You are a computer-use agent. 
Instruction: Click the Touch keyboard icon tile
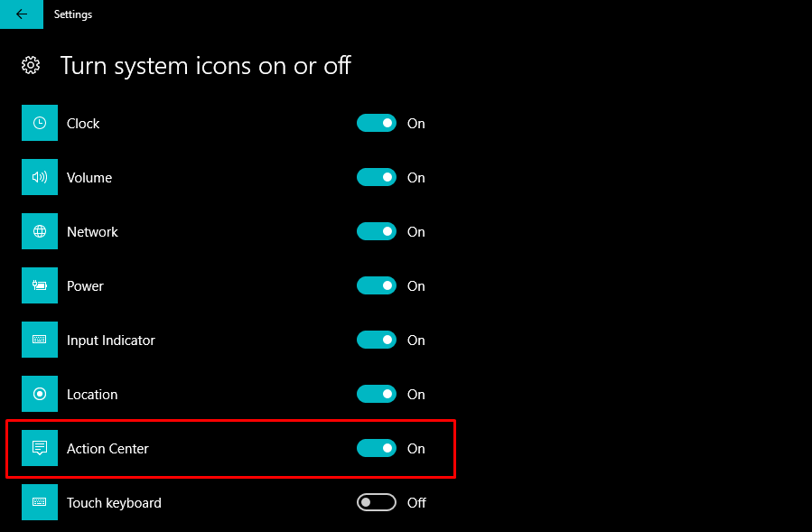40,503
